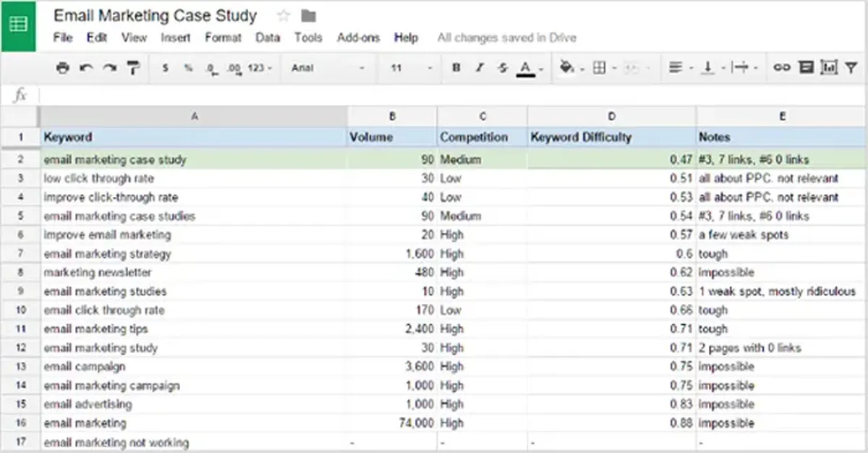
Task: Open the File menu
Action: 63,38
